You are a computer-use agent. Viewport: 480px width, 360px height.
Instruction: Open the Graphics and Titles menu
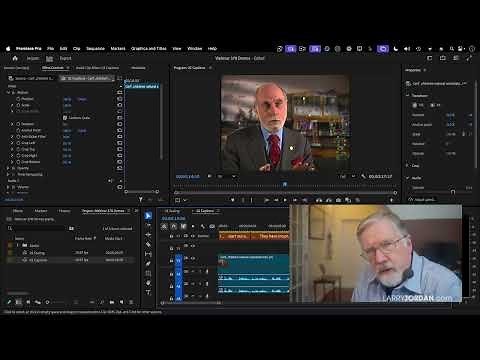tap(149, 49)
